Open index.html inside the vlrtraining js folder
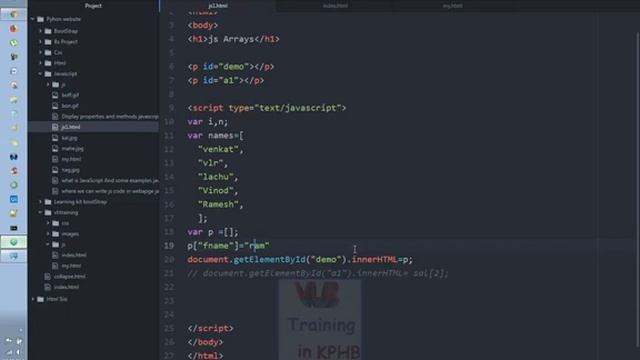640x360 pixels. coord(74,255)
